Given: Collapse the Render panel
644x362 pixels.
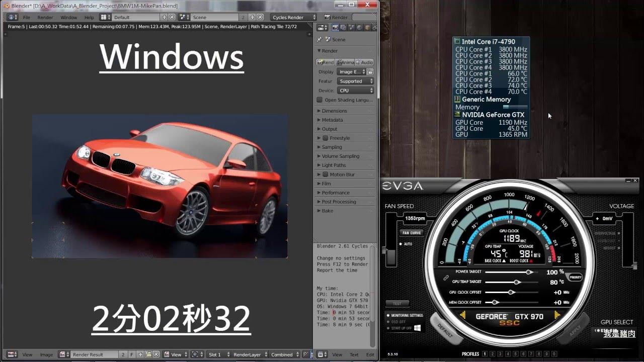Looking at the screenshot, I should pos(328,51).
